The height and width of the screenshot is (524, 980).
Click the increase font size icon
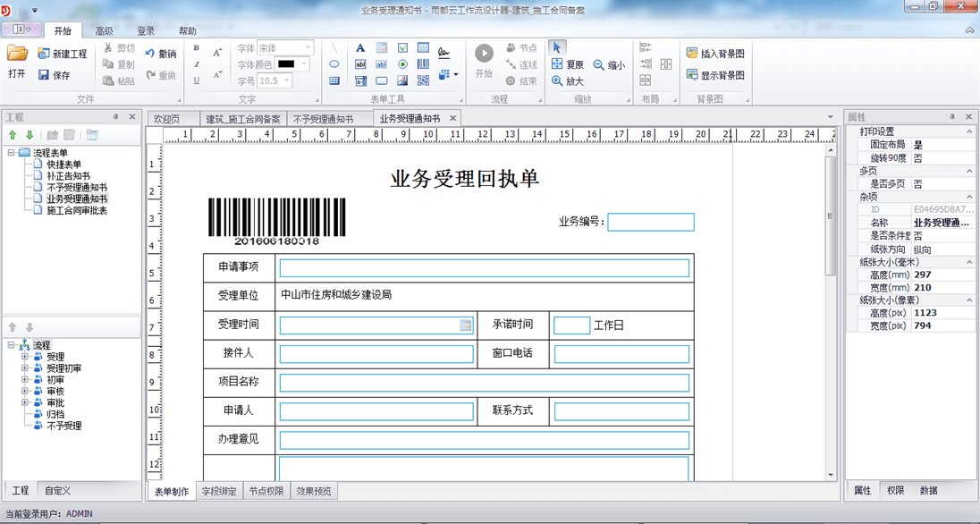(217, 53)
